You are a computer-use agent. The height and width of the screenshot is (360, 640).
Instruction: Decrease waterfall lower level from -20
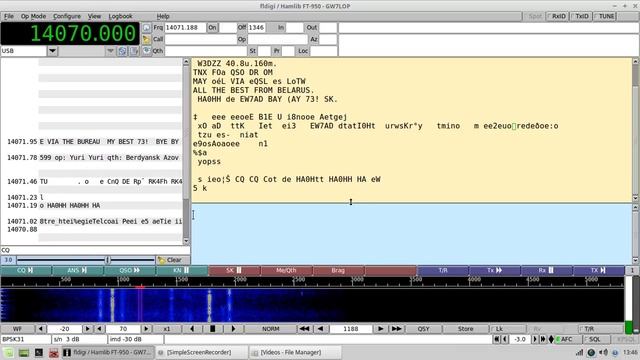pyautogui.click(x=40, y=329)
